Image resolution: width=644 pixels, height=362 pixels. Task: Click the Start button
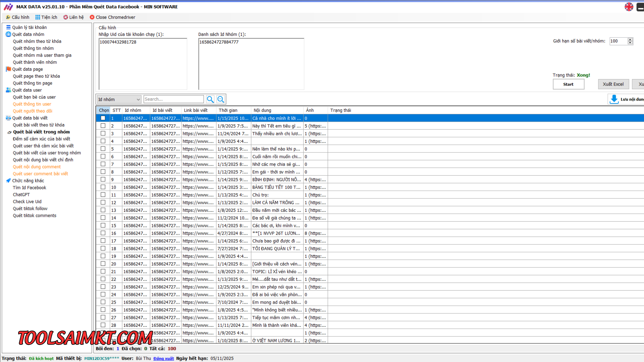pyautogui.click(x=568, y=84)
